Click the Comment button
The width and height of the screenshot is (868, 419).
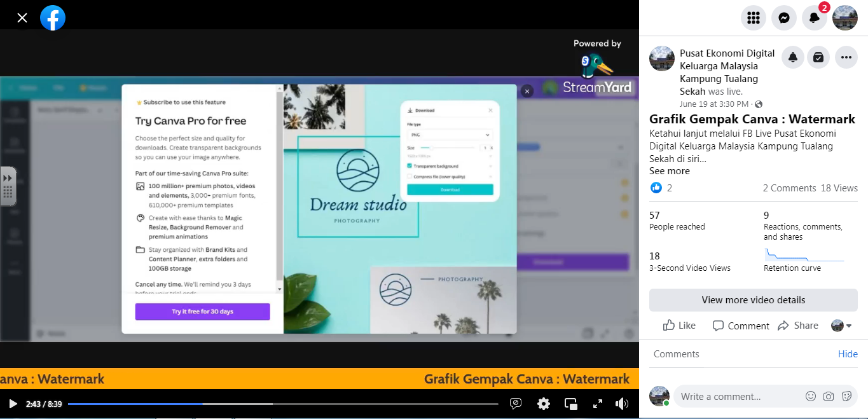click(x=741, y=326)
